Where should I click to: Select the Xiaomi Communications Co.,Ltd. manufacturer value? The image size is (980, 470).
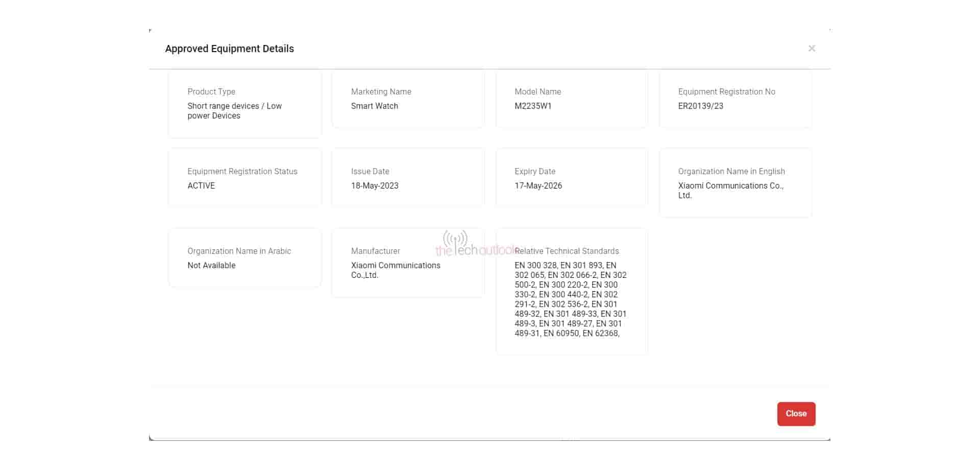[395, 270]
